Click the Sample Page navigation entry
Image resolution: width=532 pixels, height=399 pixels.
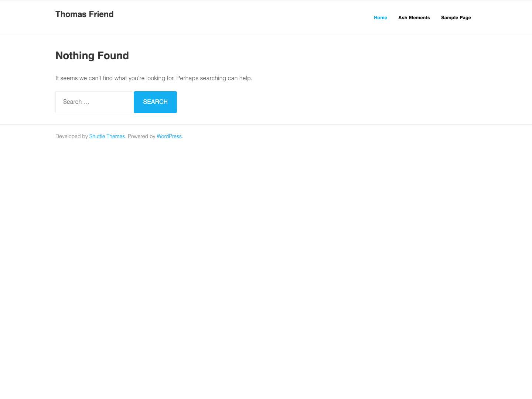coord(456,17)
